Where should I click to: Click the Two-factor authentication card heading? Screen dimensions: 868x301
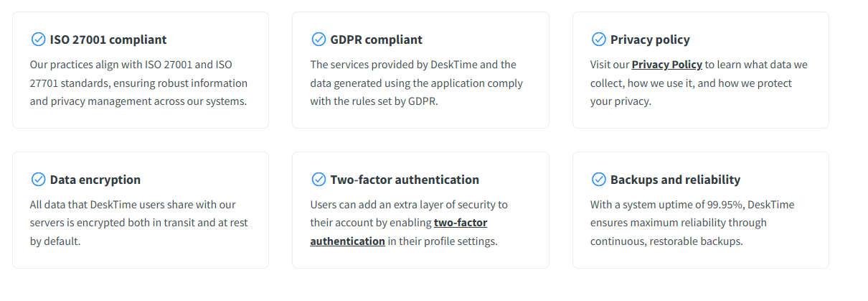coord(405,180)
